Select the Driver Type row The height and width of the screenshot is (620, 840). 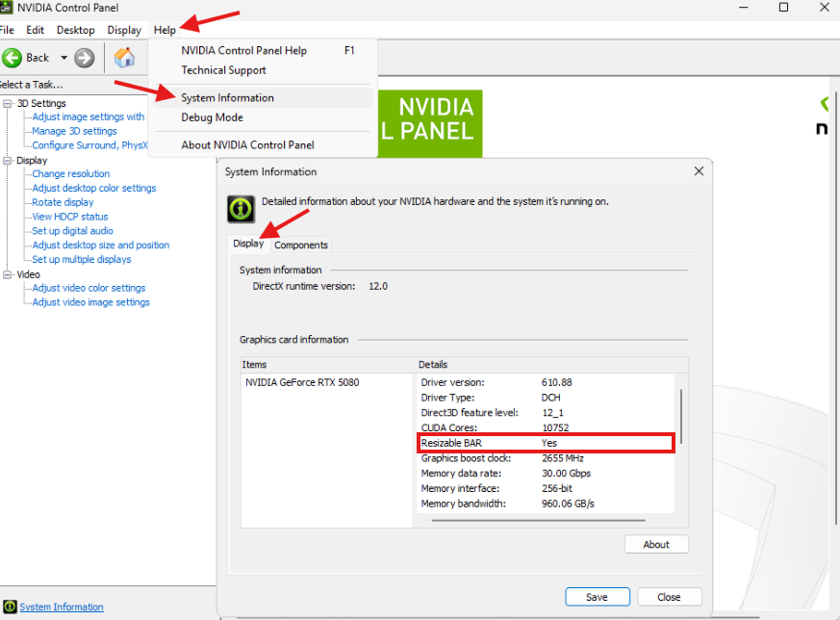tap(546, 398)
